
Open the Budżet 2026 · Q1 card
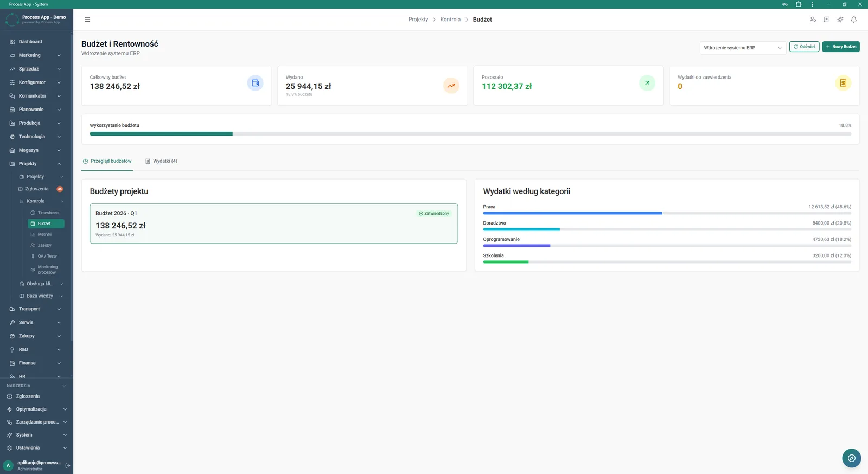[x=274, y=223]
